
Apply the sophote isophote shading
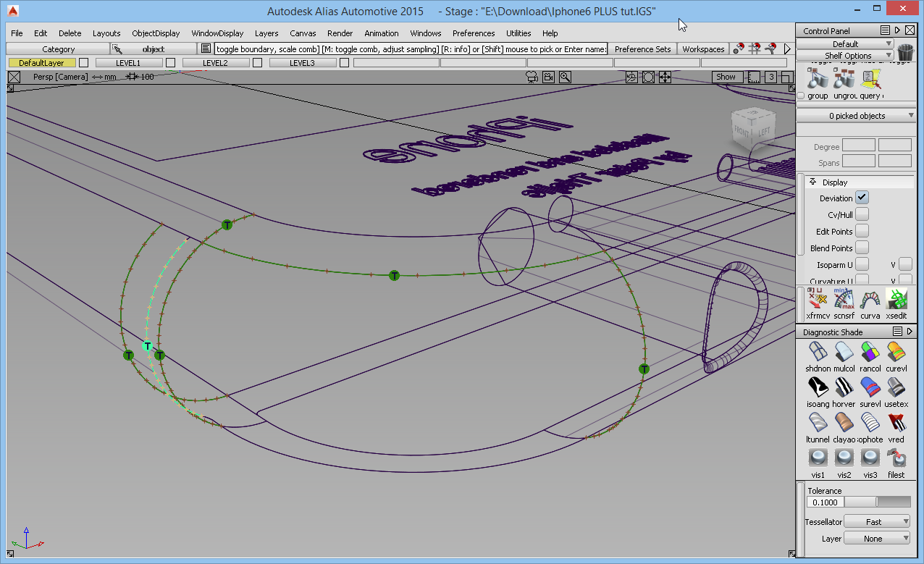(870, 423)
